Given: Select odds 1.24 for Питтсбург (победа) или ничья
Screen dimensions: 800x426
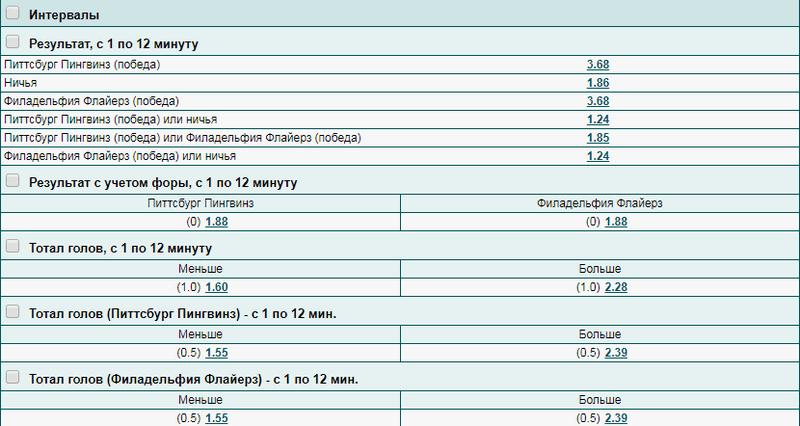Looking at the screenshot, I should 598,119.
